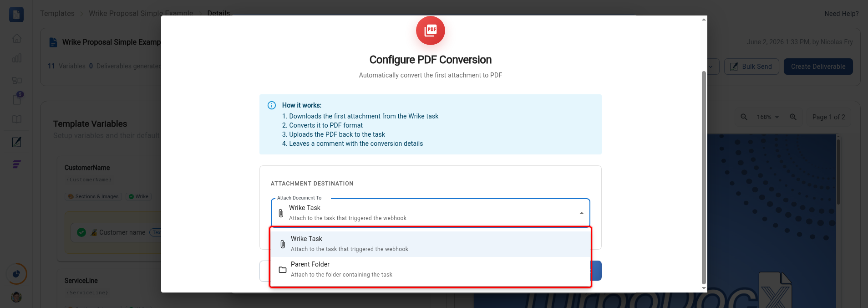Click the green check next to Customer name
868x308 pixels.
tap(81, 232)
